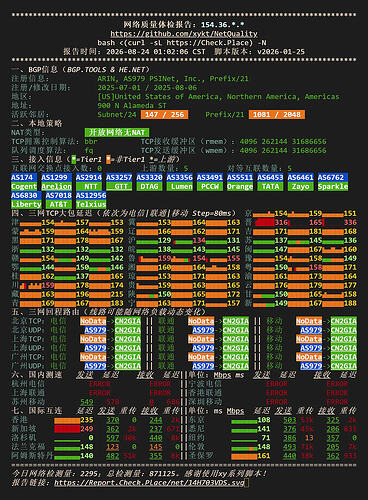Click the Orange green label
The width and height of the screenshot is (368, 500).
(240, 186)
